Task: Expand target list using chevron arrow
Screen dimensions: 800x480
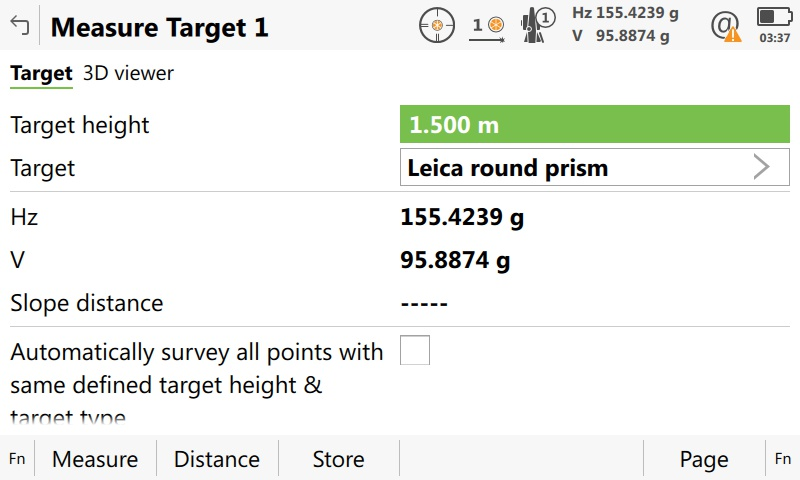Action: (762, 168)
